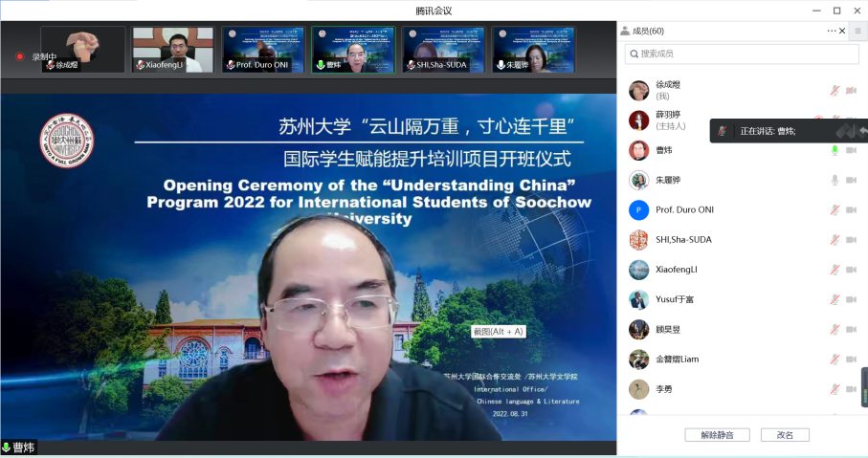Click the red recording indicator 录制中
The width and height of the screenshot is (868, 458).
(19, 56)
